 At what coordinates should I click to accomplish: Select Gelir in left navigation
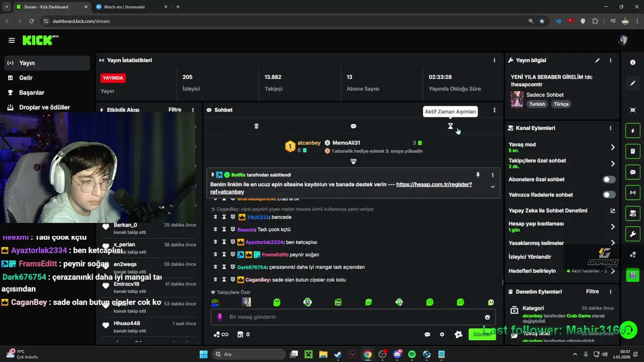(x=47, y=78)
